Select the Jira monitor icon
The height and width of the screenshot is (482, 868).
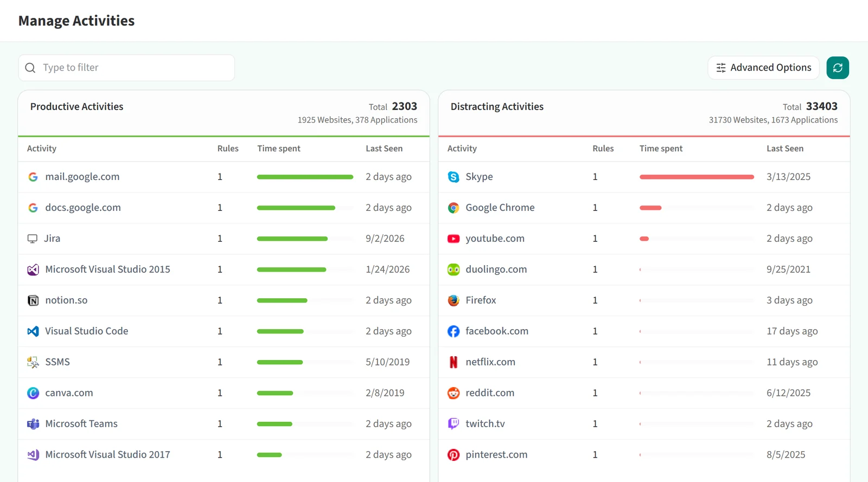[33, 239]
